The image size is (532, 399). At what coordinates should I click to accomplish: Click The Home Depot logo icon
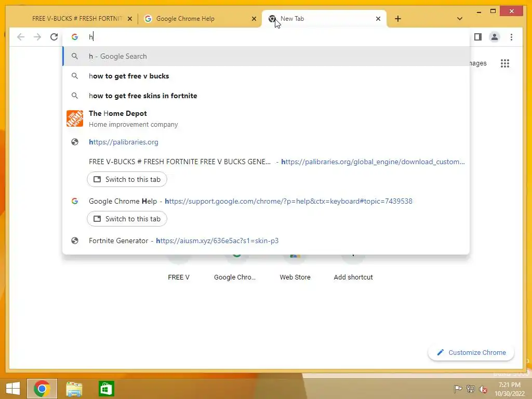[x=75, y=119]
